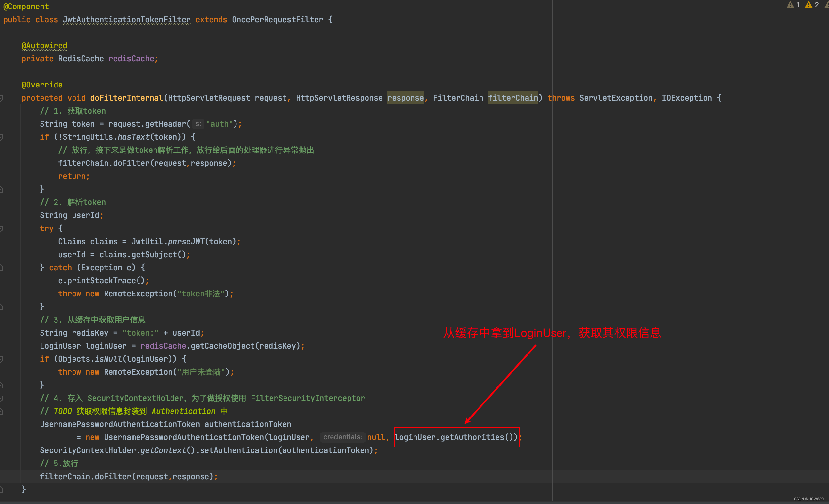Collapse the catch (Exception e) fold marker
Screen dimensions: 829x504
point(1,268)
